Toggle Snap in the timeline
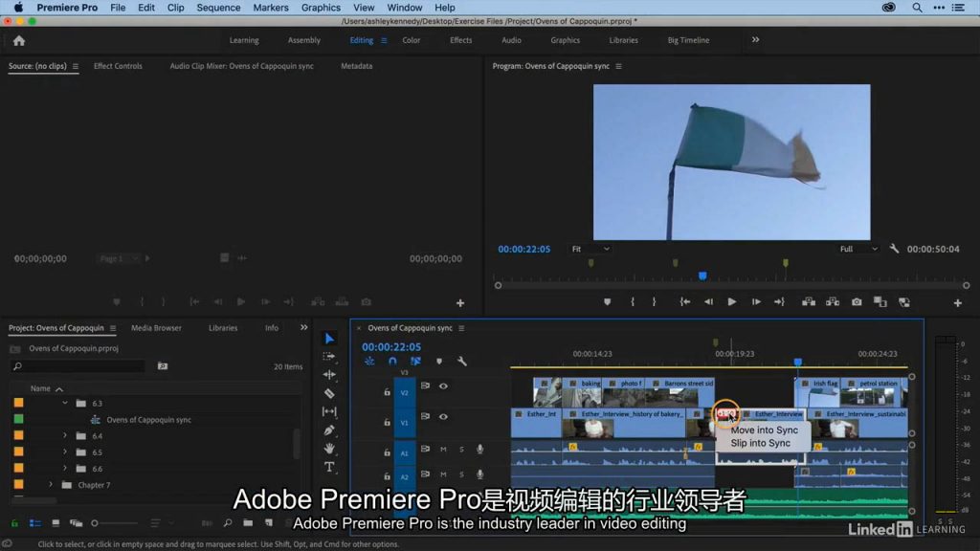 click(x=392, y=361)
